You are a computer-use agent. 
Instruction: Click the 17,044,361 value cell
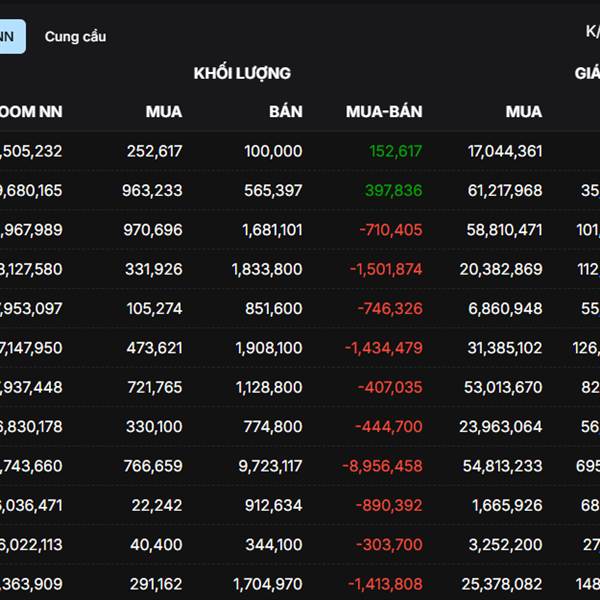[505, 151]
